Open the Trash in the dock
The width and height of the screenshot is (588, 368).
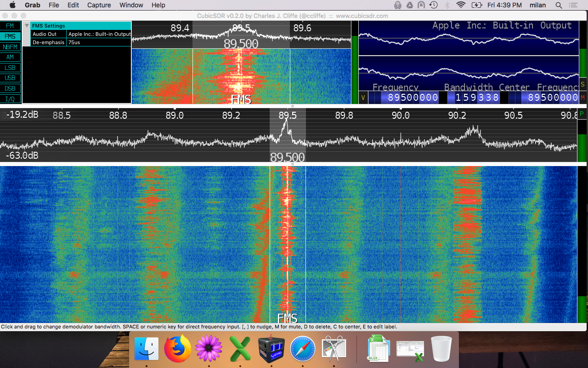(441, 349)
